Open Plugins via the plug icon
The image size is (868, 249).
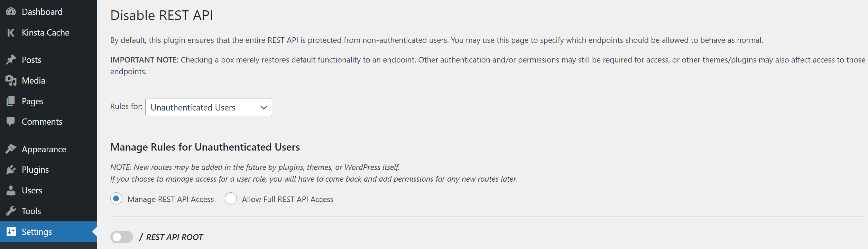pos(11,169)
